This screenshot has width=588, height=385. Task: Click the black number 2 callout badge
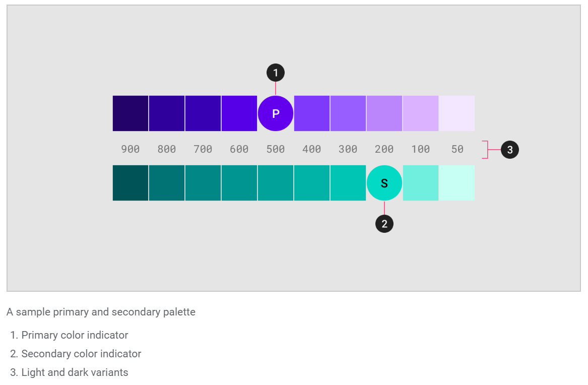coord(384,224)
